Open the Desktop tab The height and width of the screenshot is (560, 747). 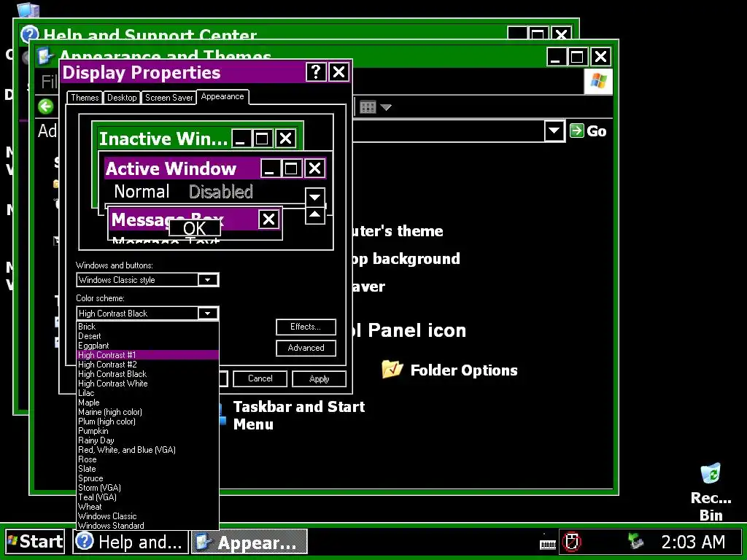[122, 98]
